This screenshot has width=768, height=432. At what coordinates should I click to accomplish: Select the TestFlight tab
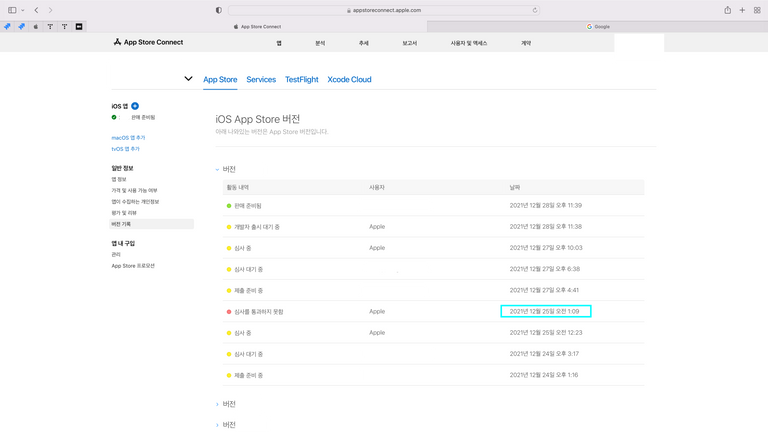[302, 79]
